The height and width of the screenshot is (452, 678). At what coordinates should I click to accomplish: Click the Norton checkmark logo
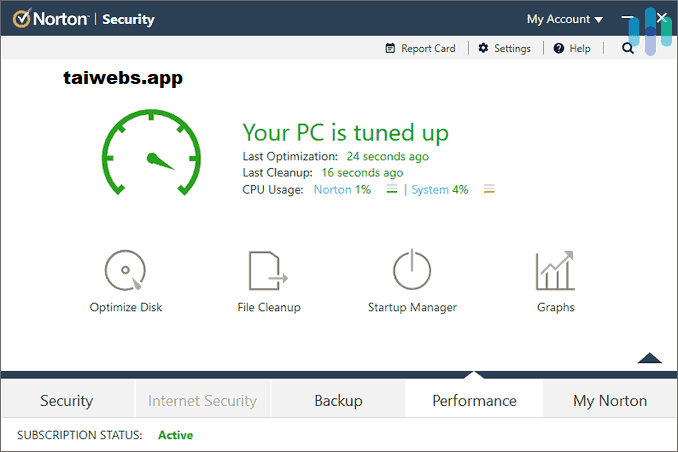pyautogui.click(x=21, y=19)
